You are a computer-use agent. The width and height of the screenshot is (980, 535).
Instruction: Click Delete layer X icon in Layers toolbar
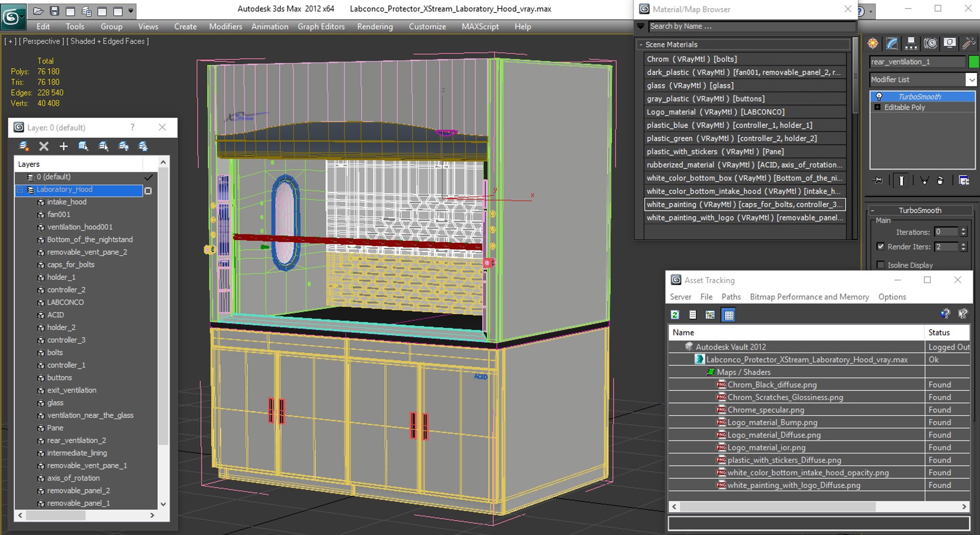[x=44, y=147]
